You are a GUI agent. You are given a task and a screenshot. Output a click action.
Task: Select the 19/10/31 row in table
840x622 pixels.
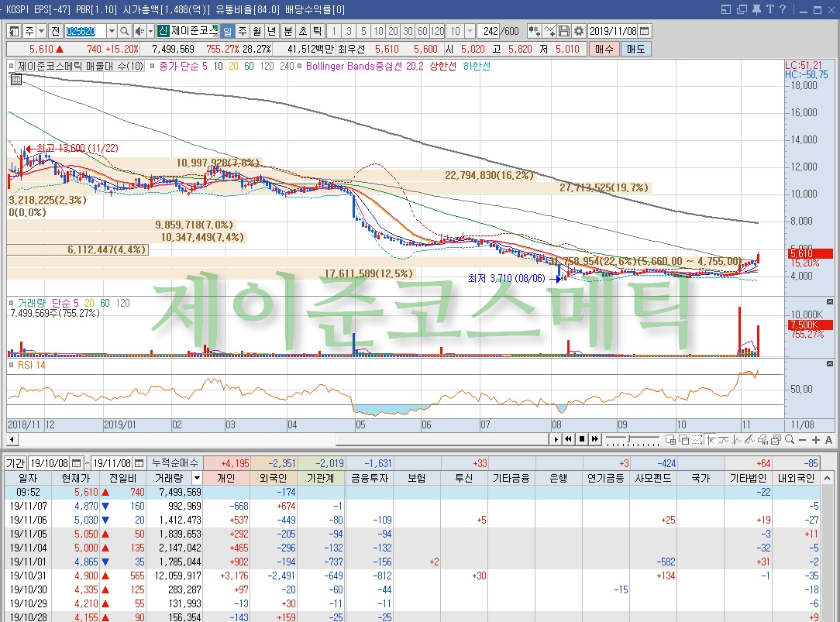pyautogui.click(x=412, y=576)
